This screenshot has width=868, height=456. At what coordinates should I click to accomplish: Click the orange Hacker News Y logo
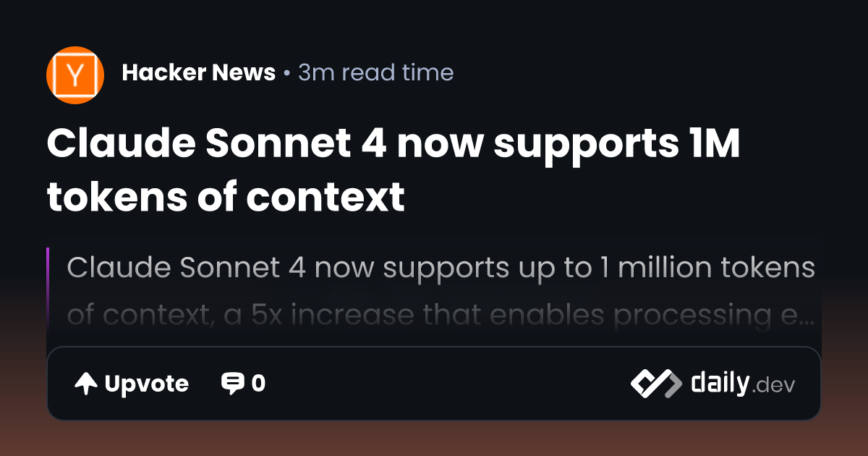(x=75, y=75)
